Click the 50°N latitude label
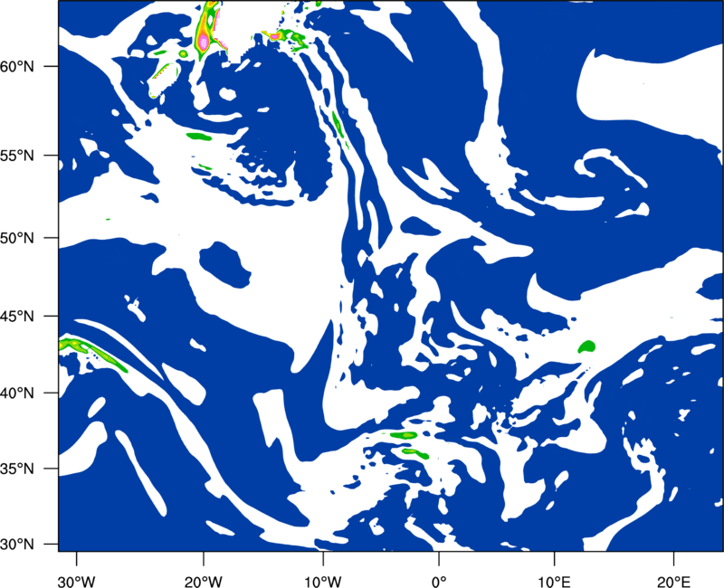Image resolution: width=724 pixels, height=588 pixels. click(17, 238)
